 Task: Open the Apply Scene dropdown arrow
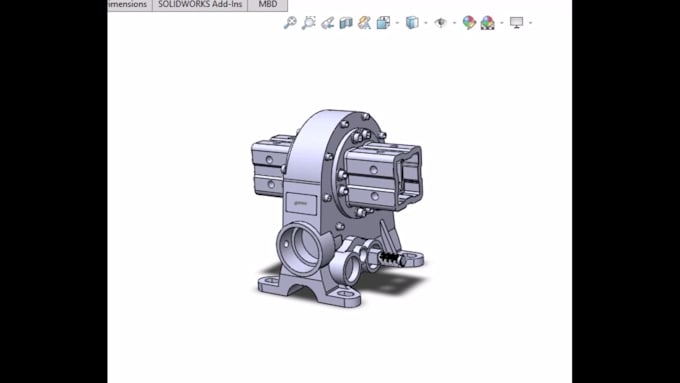point(502,23)
